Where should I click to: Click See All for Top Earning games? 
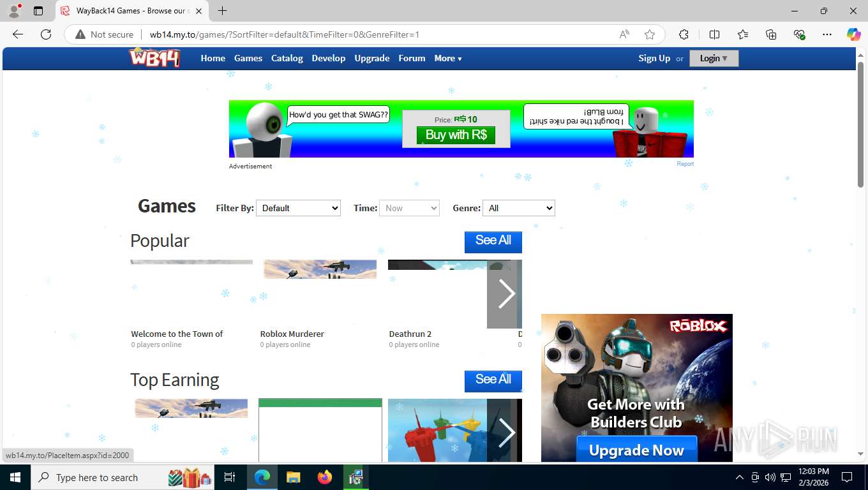493,380
